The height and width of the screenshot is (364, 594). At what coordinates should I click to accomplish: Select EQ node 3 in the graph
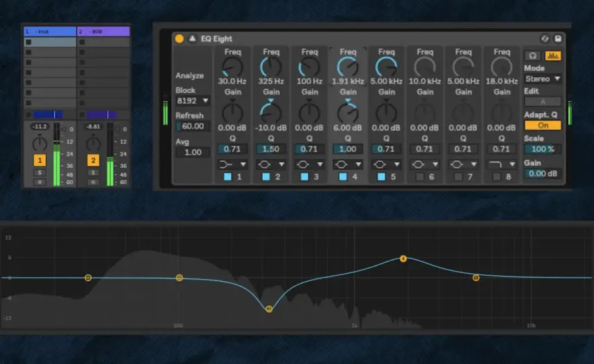[x=180, y=278]
